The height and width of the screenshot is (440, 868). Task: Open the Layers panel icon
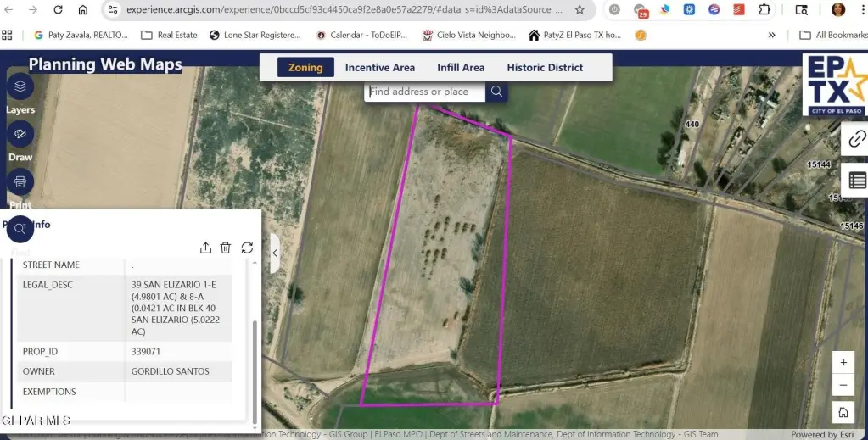20,86
